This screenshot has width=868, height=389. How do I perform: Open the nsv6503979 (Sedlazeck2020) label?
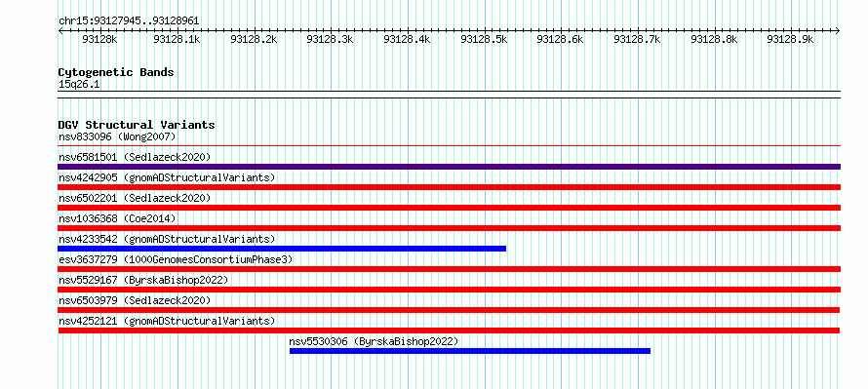[x=135, y=300]
